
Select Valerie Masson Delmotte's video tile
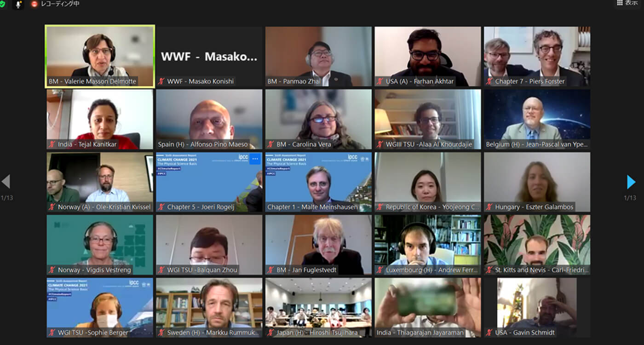tap(100, 56)
